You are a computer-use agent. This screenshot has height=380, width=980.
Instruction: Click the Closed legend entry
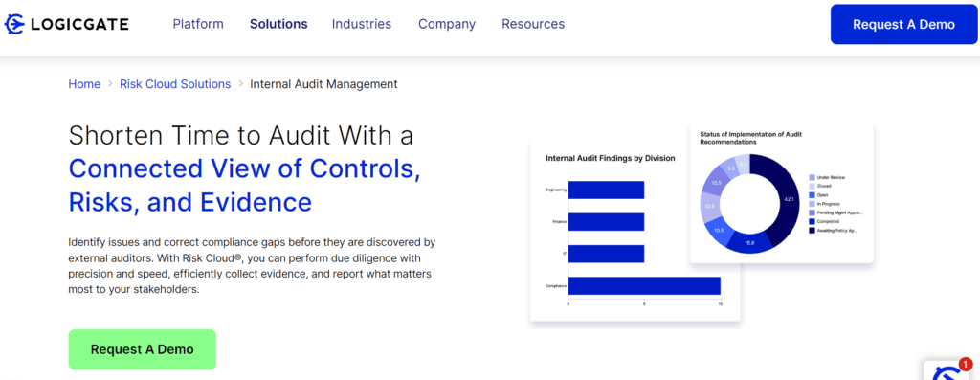[x=820, y=187]
